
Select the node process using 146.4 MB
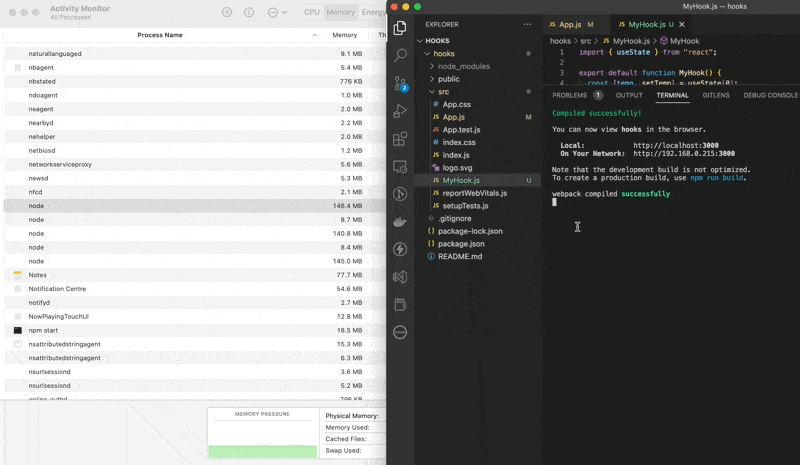pyautogui.click(x=195, y=206)
